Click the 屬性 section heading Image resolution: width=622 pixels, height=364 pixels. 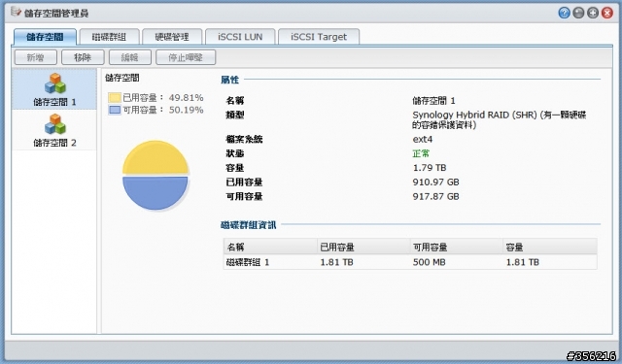(x=229, y=80)
